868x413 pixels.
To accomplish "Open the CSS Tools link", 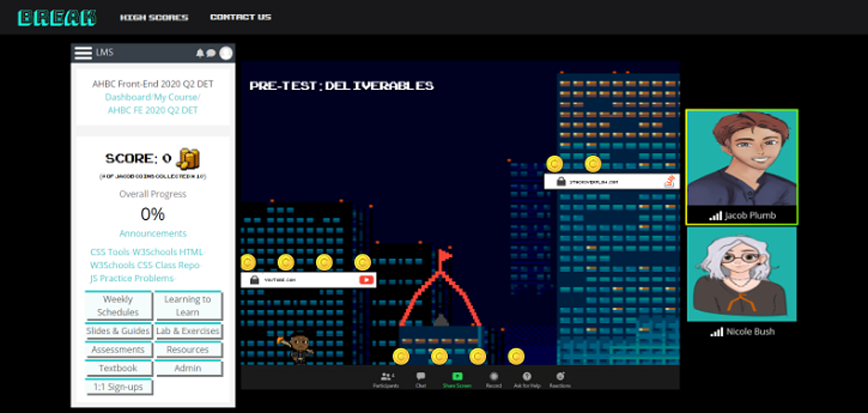I will click(x=110, y=252).
